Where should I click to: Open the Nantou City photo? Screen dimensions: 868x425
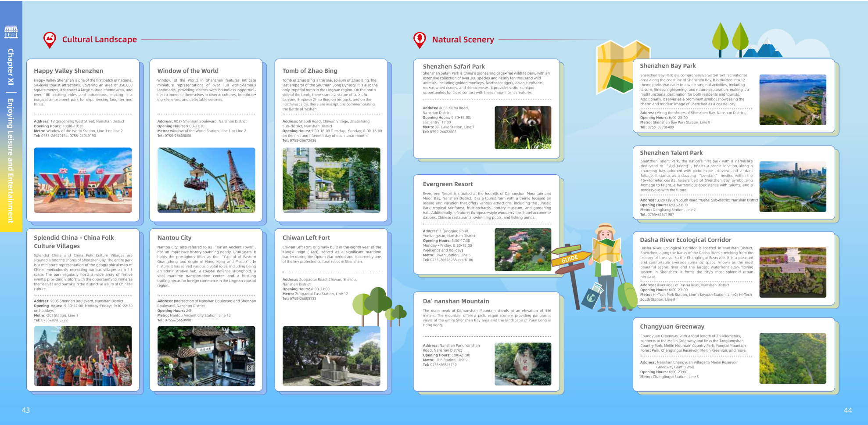206,356
